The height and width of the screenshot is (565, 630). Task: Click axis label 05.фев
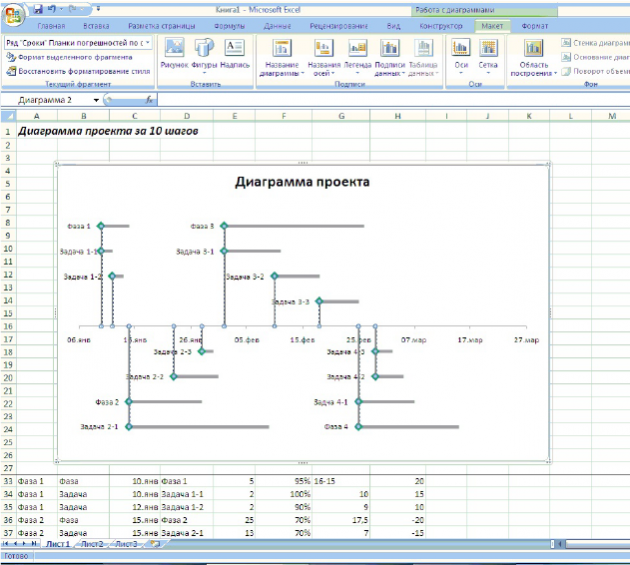[x=247, y=340]
